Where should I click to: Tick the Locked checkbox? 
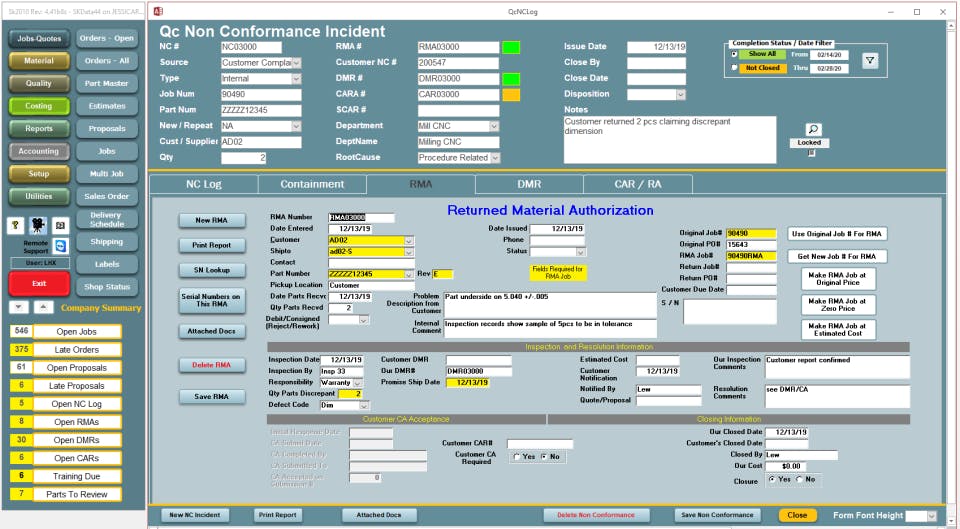(x=812, y=153)
